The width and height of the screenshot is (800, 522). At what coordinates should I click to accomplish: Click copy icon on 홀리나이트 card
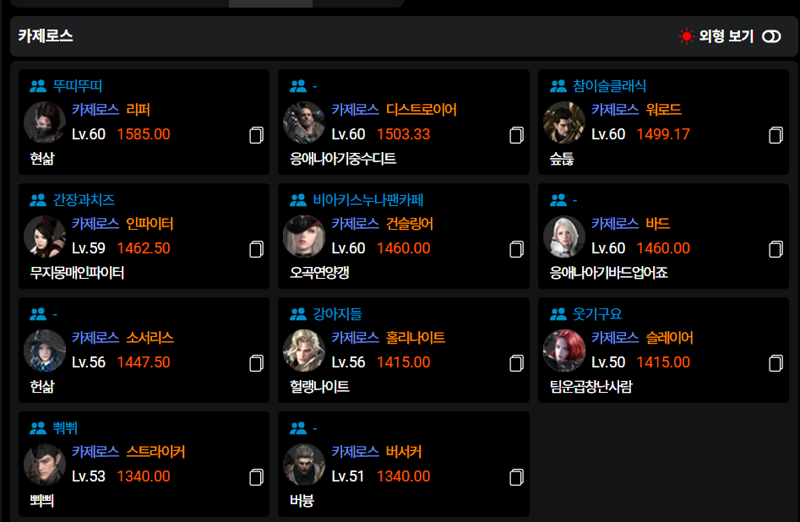click(516, 363)
